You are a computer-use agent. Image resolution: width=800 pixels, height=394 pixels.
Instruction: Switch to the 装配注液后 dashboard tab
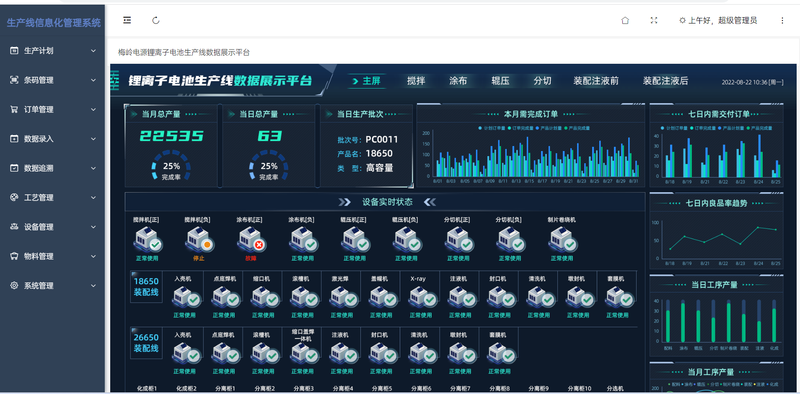click(666, 81)
